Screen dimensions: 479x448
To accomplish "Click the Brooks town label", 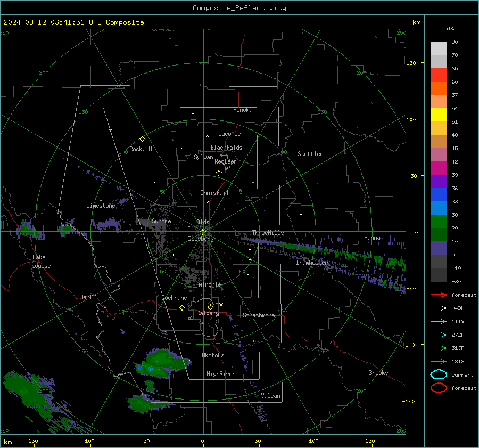I will coord(378,373).
